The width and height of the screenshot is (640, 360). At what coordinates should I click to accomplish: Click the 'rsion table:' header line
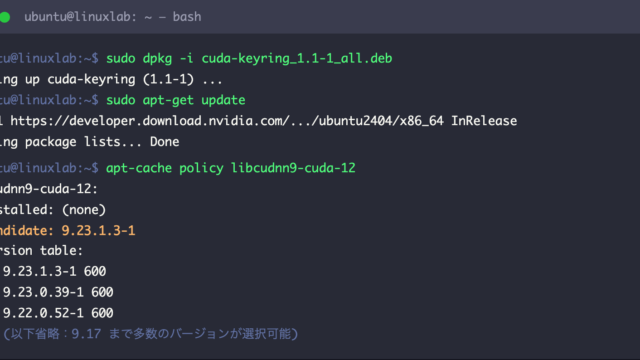(41, 251)
